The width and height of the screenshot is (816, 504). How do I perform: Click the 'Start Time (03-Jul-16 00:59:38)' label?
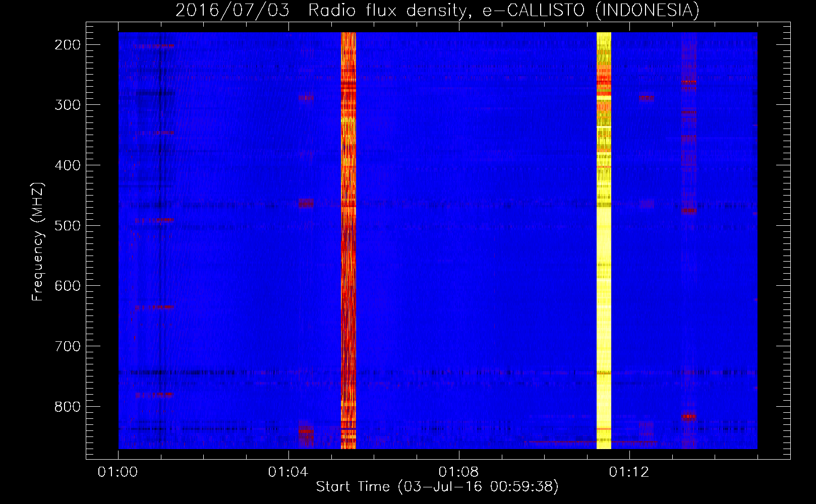tap(437, 487)
